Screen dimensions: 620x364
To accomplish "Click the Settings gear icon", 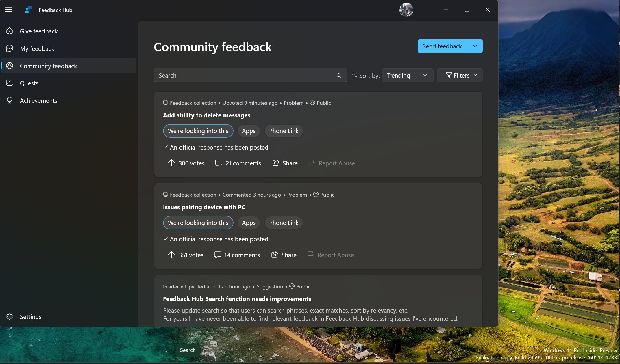I will (x=10, y=316).
